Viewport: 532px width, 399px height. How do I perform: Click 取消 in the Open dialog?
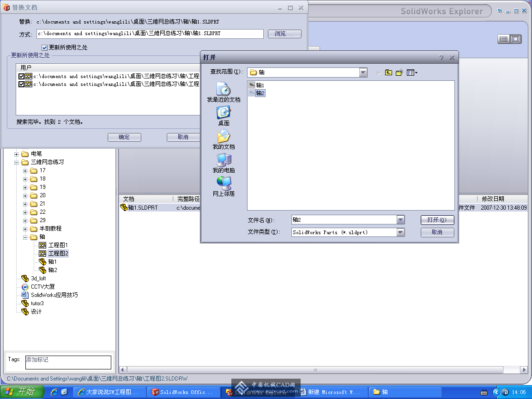coord(437,232)
